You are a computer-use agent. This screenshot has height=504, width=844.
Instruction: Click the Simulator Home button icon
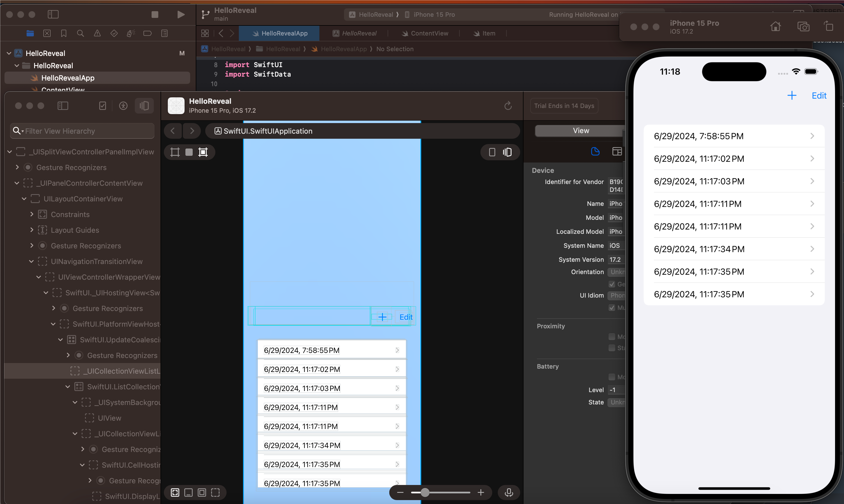point(775,27)
